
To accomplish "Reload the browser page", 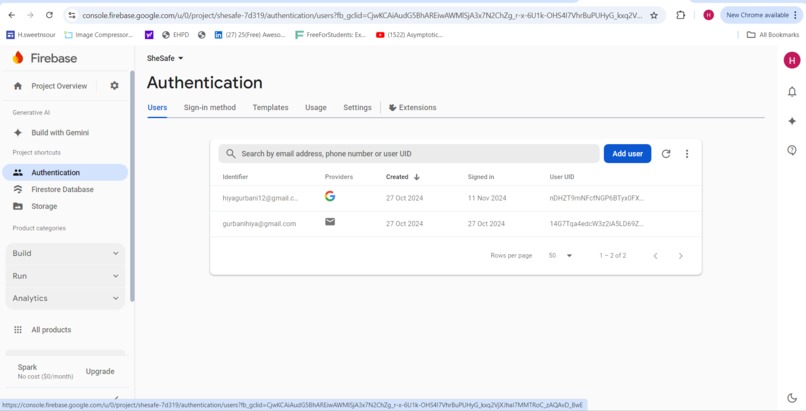I will click(49, 15).
